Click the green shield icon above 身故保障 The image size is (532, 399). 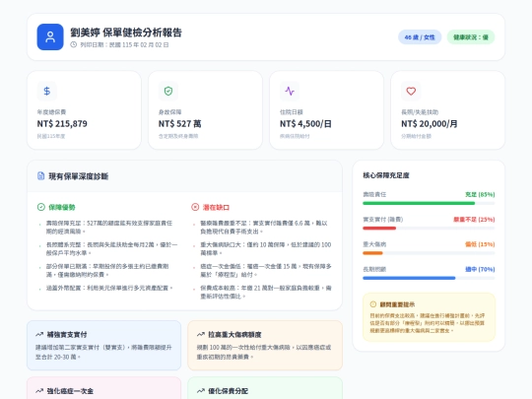168,91
